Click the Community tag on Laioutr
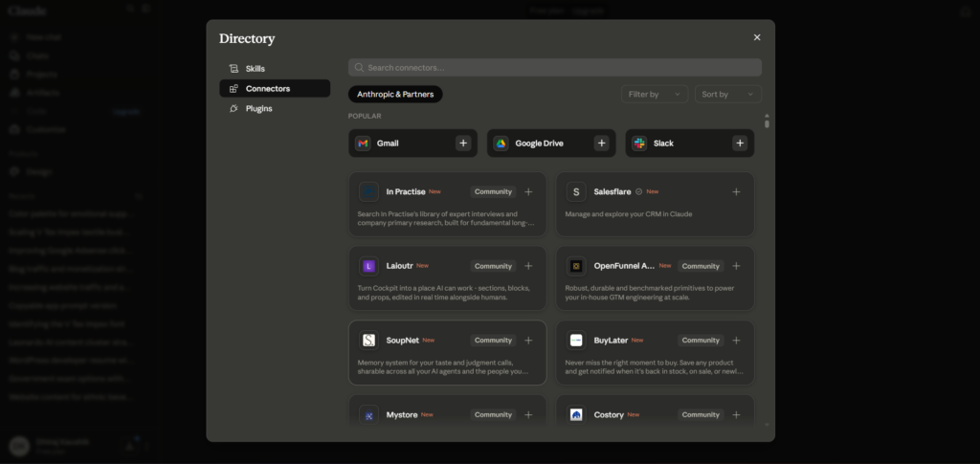Image resolution: width=980 pixels, height=464 pixels. pos(493,266)
